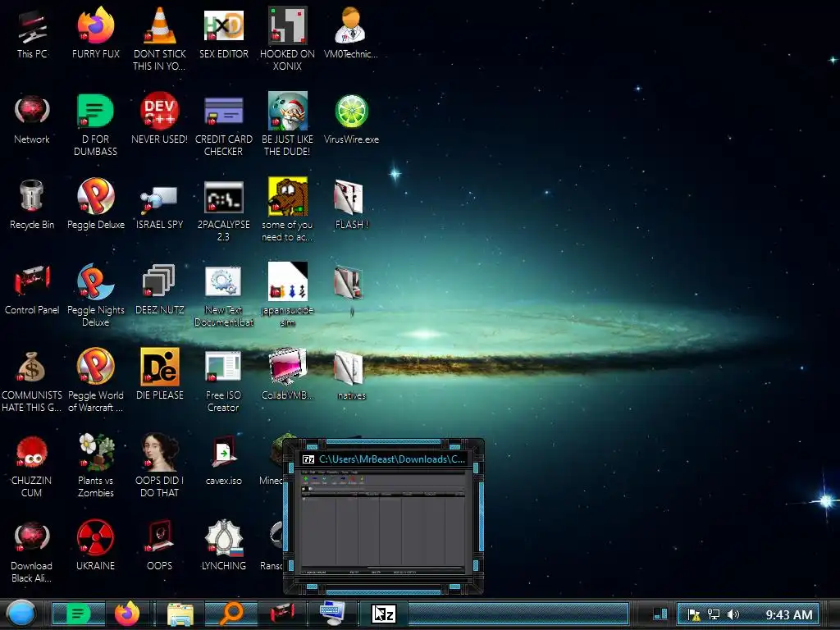Open the green document app on taskbar
Viewport: 840px width, 630px height.
pyautogui.click(x=78, y=614)
